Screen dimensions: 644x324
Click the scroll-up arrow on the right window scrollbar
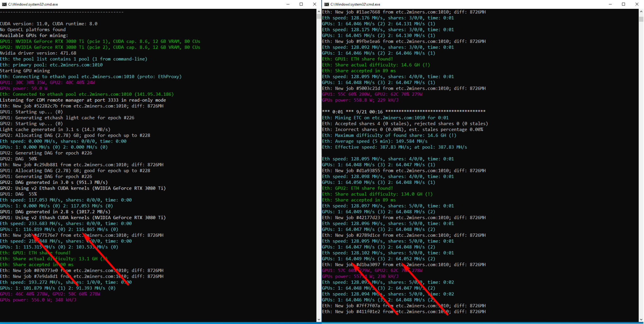(x=641, y=11)
